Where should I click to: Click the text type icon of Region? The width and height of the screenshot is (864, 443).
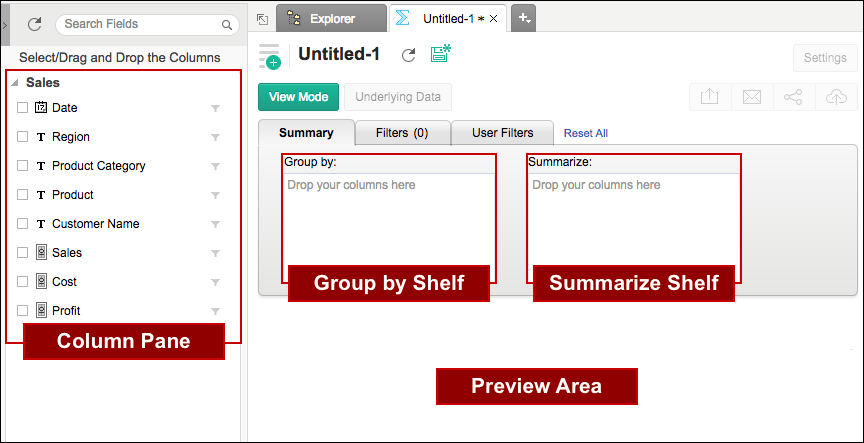[x=41, y=137]
